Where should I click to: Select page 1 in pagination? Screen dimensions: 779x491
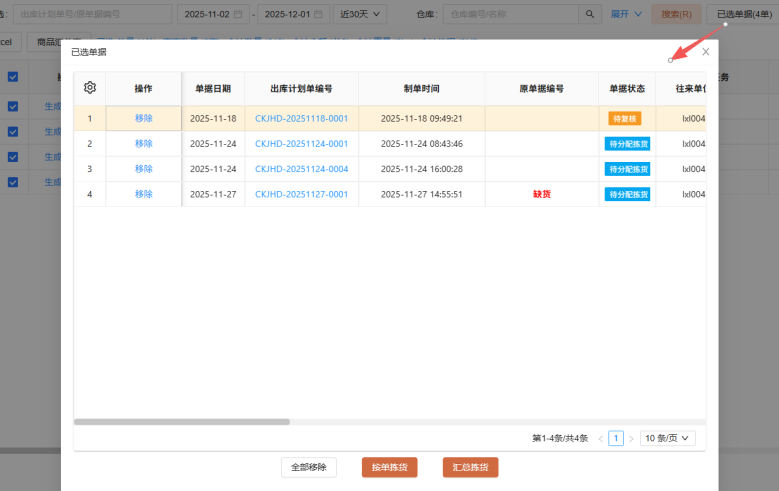click(x=616, y=438)
